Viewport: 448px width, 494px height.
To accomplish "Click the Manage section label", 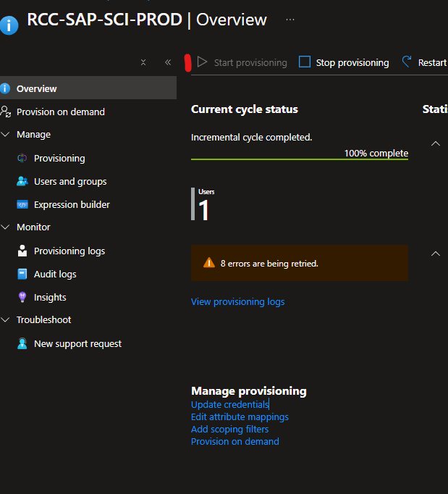I will [33, 135].
